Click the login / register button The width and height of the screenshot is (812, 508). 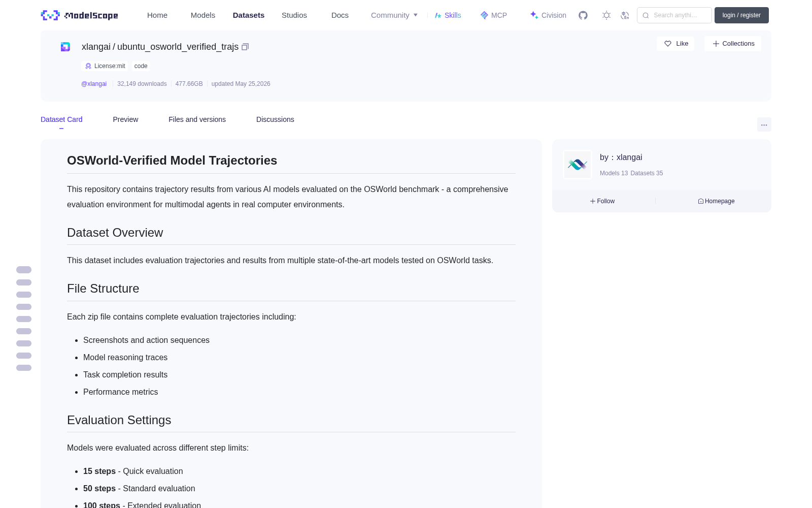pyautogui.click(x=741, y=15)
